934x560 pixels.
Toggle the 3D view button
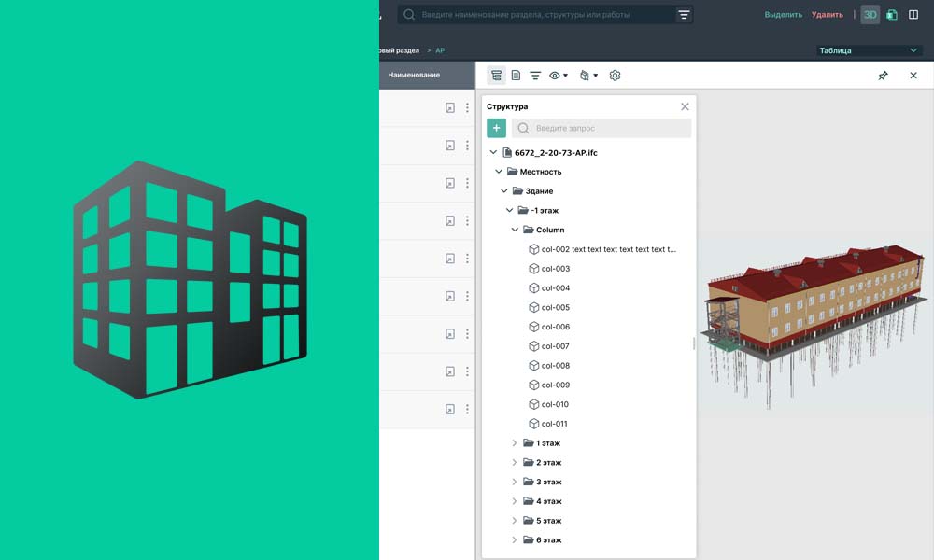click(x=870, y=15)
